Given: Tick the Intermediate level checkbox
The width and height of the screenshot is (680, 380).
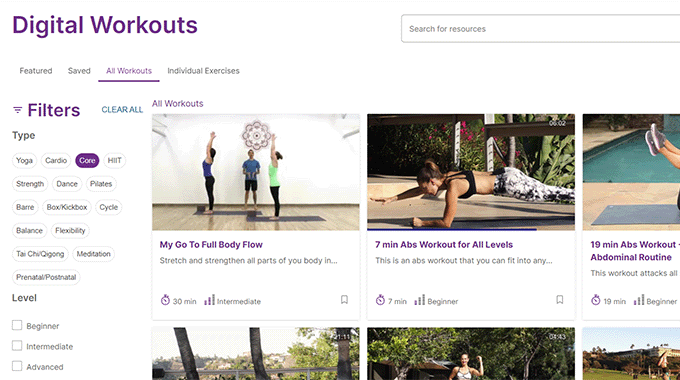Looking at the screenshot, I should coord(17,346).
